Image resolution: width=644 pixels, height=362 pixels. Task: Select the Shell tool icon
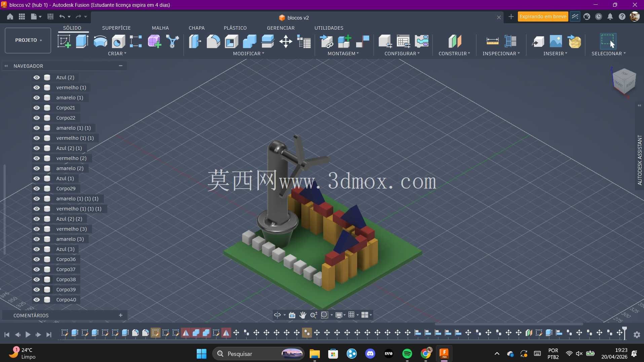click(x=231, y=41)
